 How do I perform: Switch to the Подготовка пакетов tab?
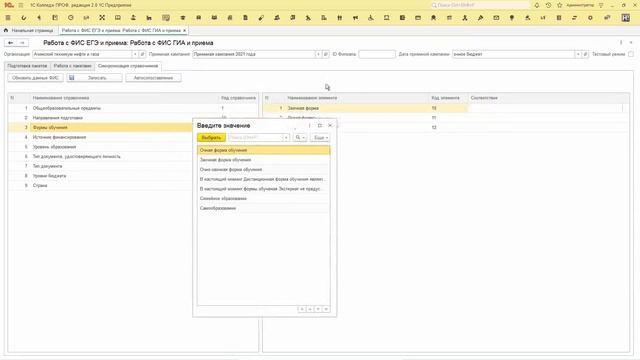(x=27, y=66)
